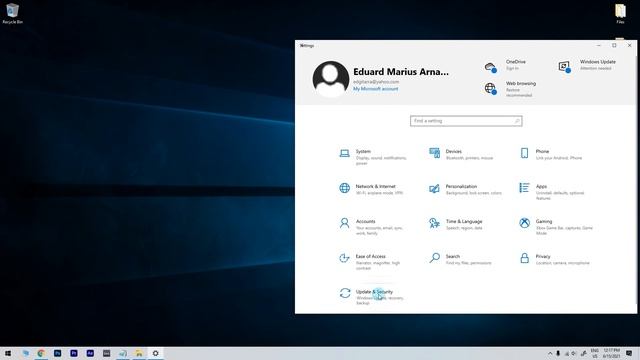640x360 pixels.
Task: Open Photoshop from the taskbar
Action: pos(58,353)
